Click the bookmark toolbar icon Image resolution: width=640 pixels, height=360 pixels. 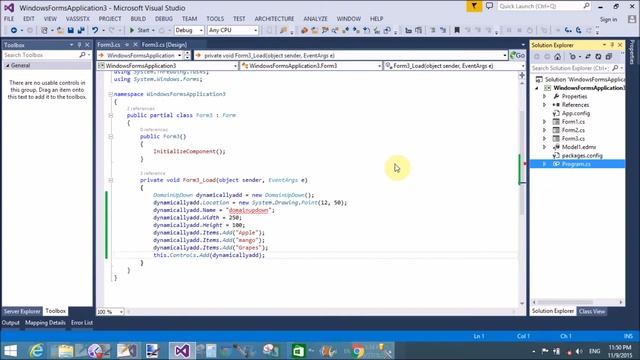[457, 30]
